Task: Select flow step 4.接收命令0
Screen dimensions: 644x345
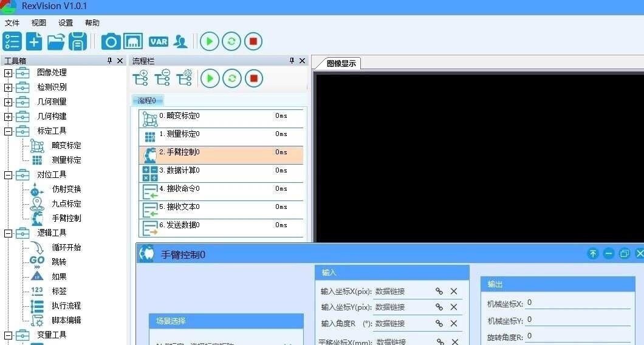Action: click(x=221, y=191)
